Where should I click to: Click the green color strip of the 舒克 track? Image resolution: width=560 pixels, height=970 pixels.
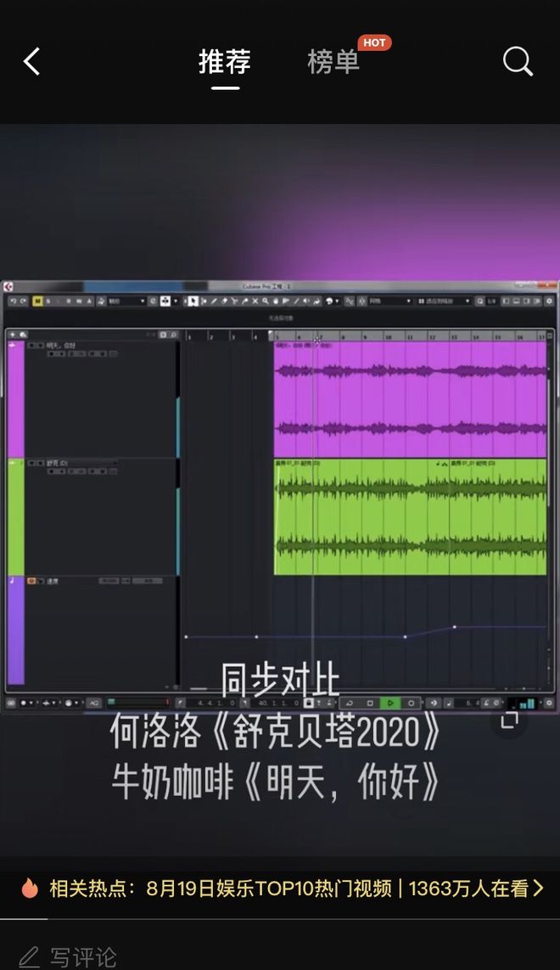pyautogui.click(x=15, y=517)
